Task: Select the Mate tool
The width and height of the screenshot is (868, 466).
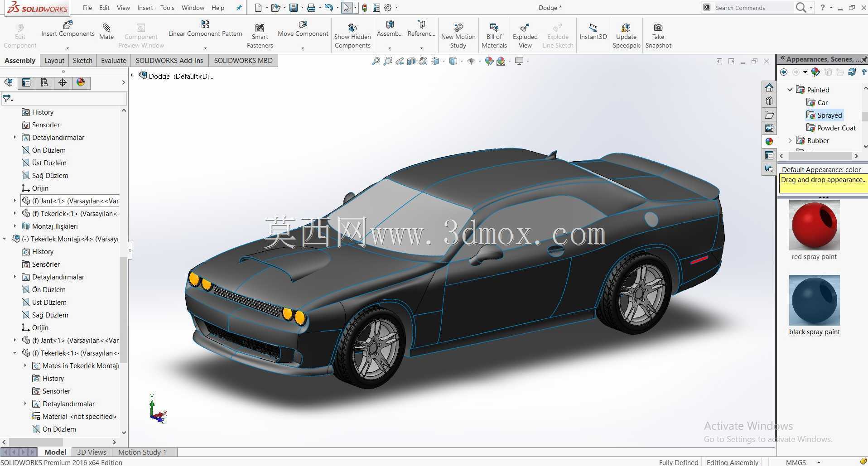Action: [106, 32]
